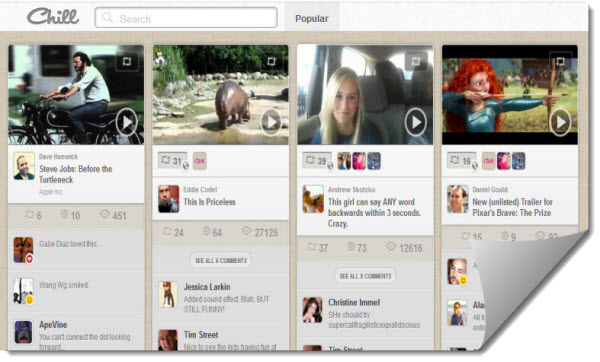The width and height of the screenshot is (600, 362).
Task: See all comments on This Is Priceless
Action: pos(221,260)
